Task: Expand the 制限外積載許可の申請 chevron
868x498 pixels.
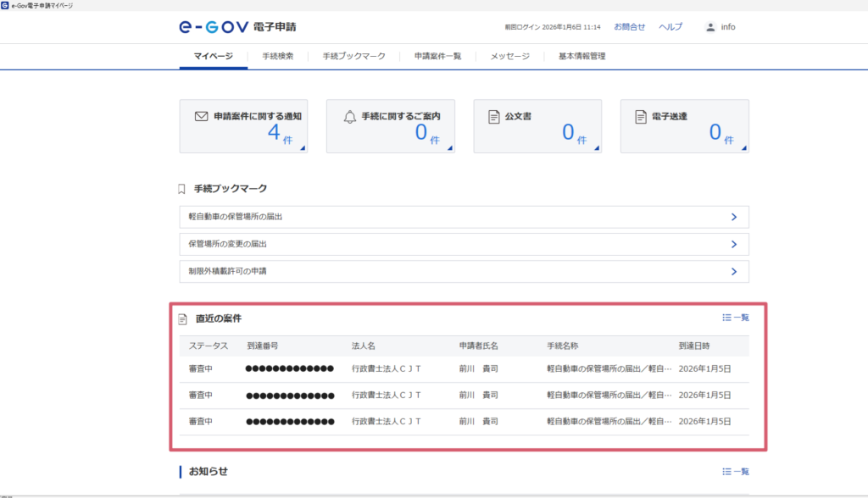Action: click(733, 271)
